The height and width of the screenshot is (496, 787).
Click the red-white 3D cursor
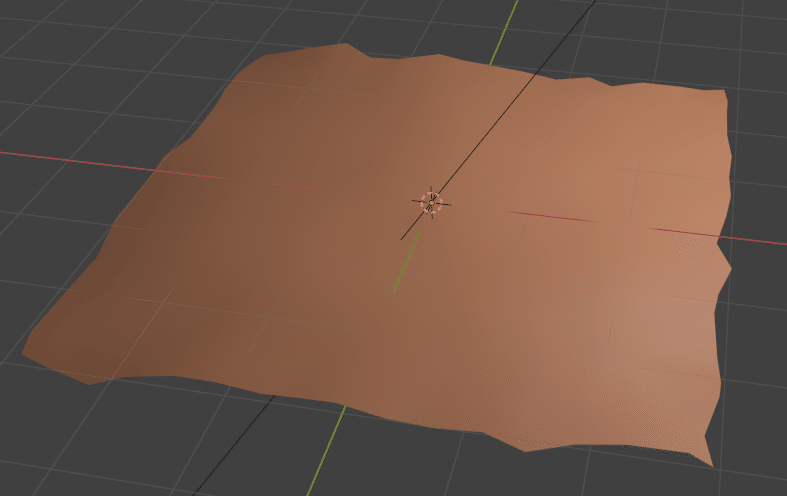coord(431,203)
